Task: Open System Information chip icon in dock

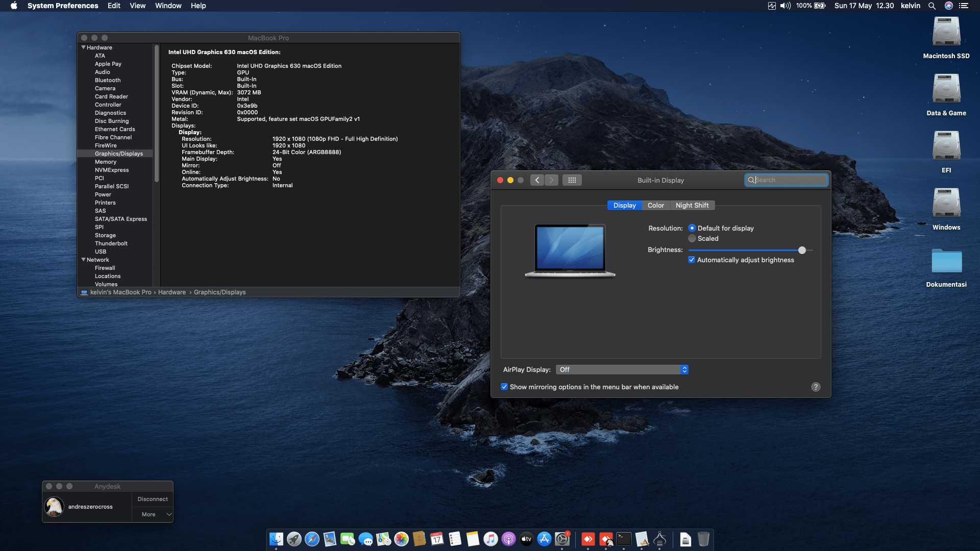Action: (x=659, y=539)
